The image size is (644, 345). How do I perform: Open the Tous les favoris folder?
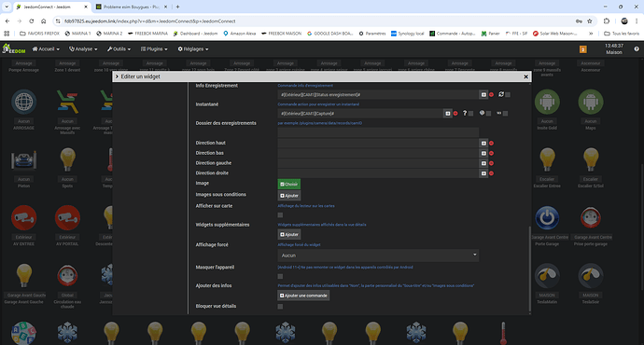pyautogui.click(x=622, y=34)
